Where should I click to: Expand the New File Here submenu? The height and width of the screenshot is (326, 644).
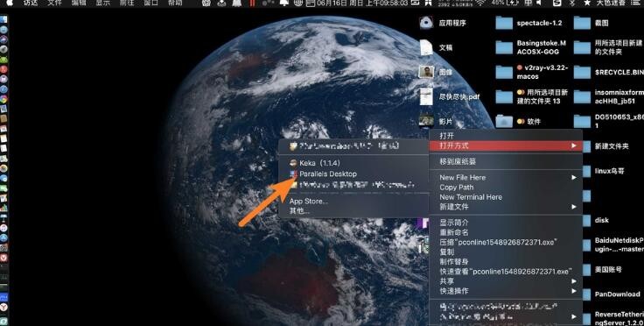pyautogui.click(x=506, y=178)
